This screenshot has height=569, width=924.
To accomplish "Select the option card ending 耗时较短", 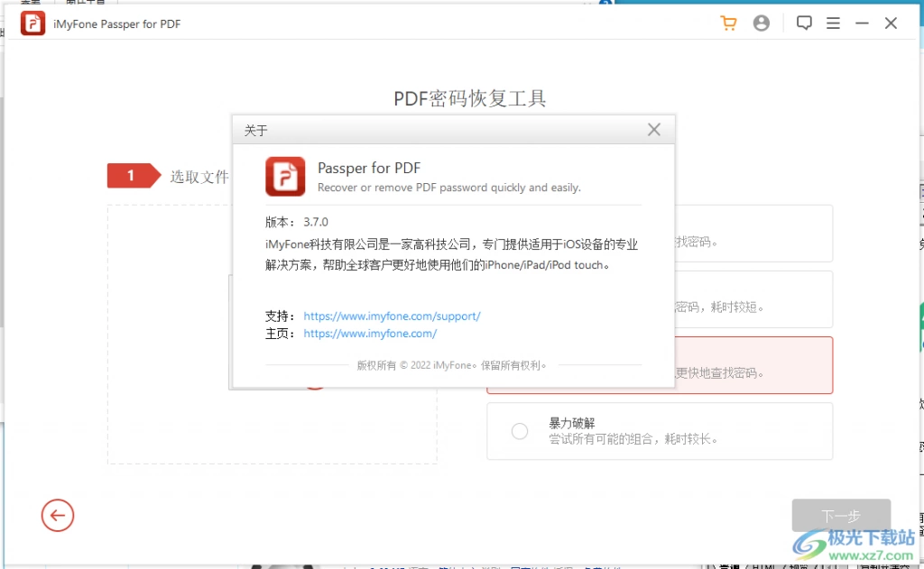I will point(753,299).
